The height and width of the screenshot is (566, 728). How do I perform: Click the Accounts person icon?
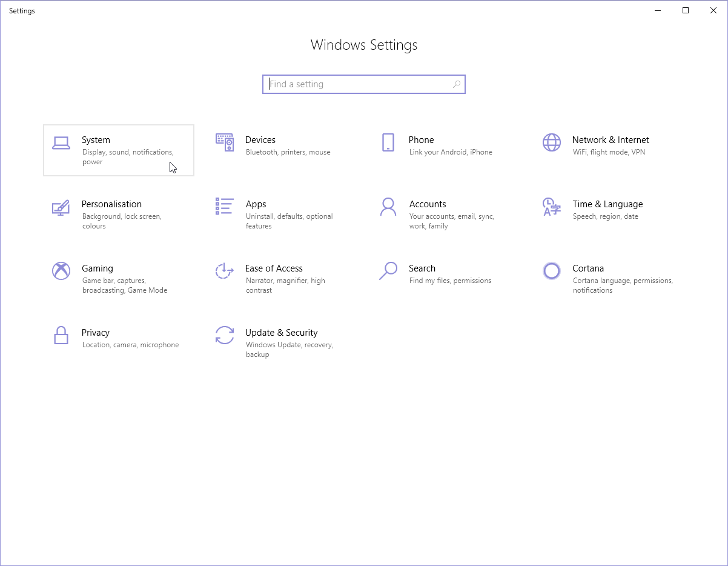(388, 207)
